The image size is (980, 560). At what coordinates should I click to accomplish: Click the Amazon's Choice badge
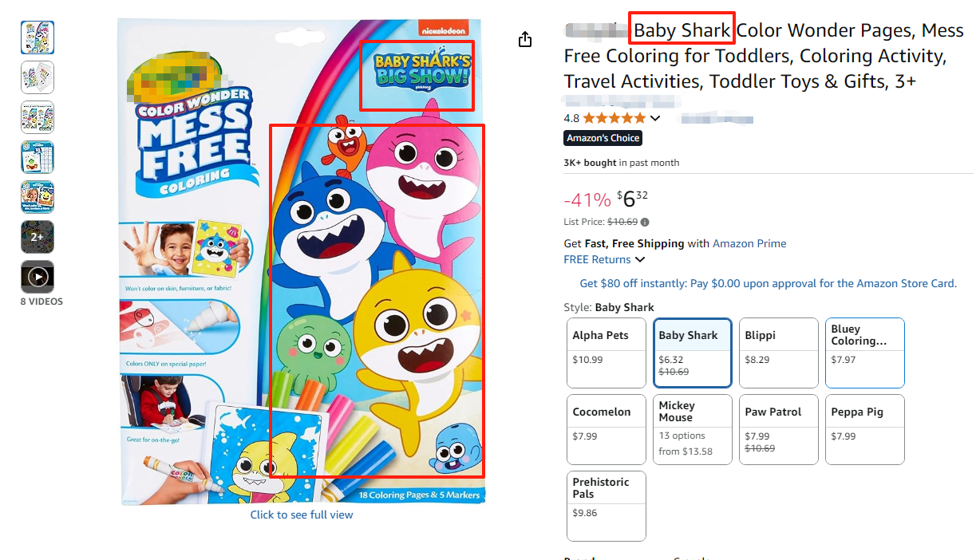point(603,138)
